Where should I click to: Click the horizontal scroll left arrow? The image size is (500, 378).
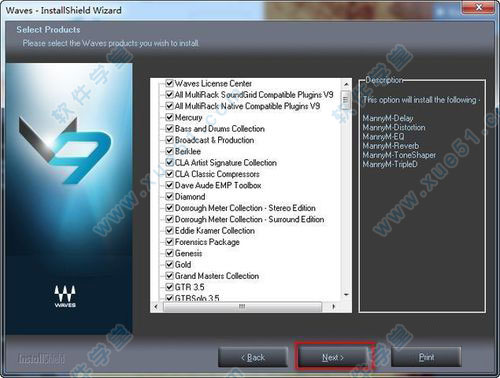pyautogui.click(x=156, y=306)
